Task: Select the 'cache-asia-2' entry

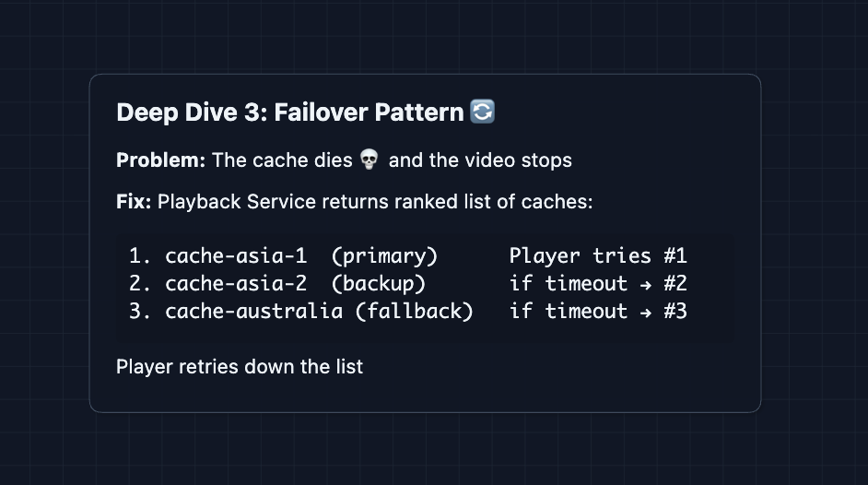Action: coord(236,284)
